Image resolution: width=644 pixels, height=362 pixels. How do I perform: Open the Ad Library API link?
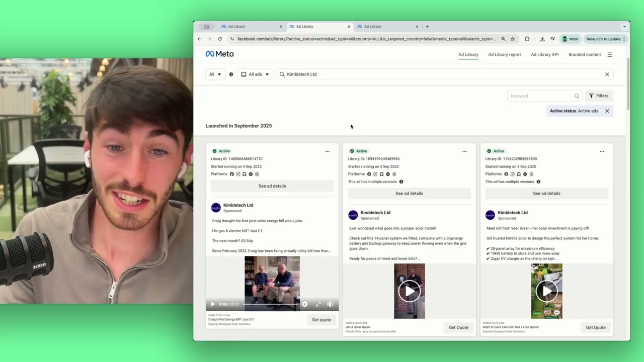point(544,55)
